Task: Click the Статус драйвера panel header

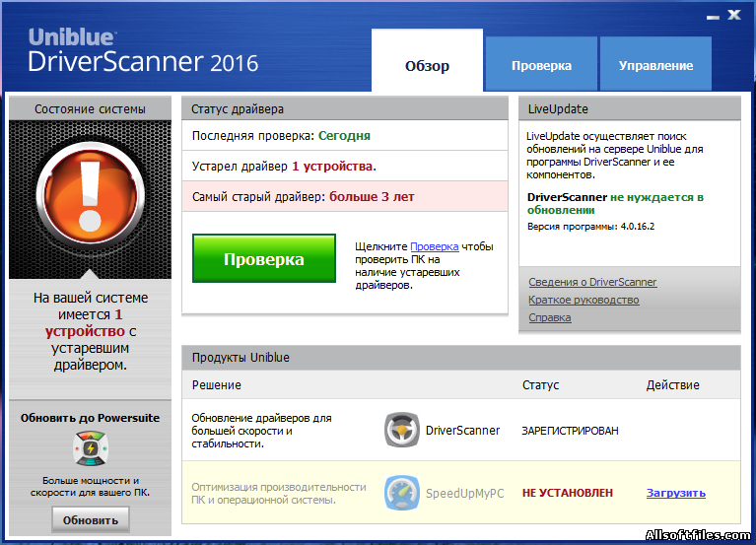Action: point(345,109)
